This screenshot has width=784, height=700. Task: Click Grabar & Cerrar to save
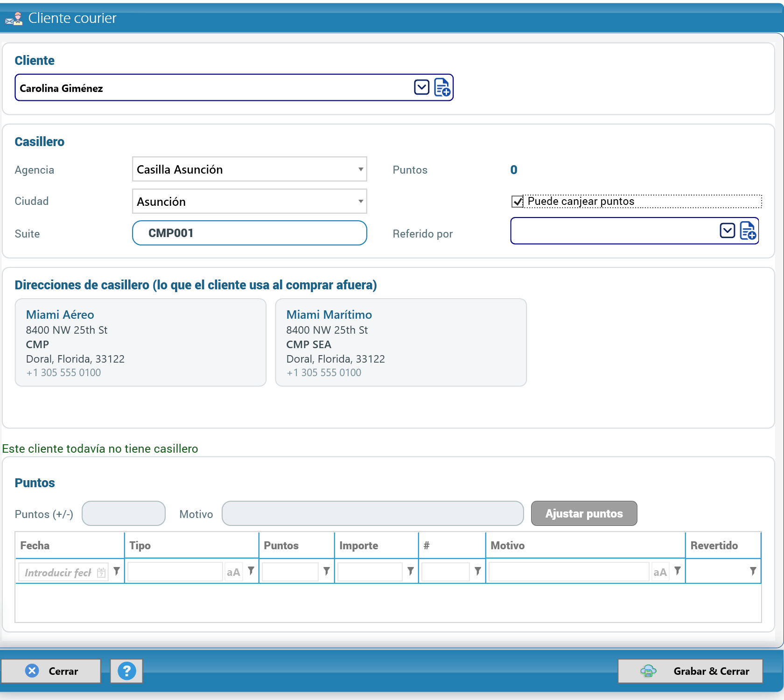(690, 671)
